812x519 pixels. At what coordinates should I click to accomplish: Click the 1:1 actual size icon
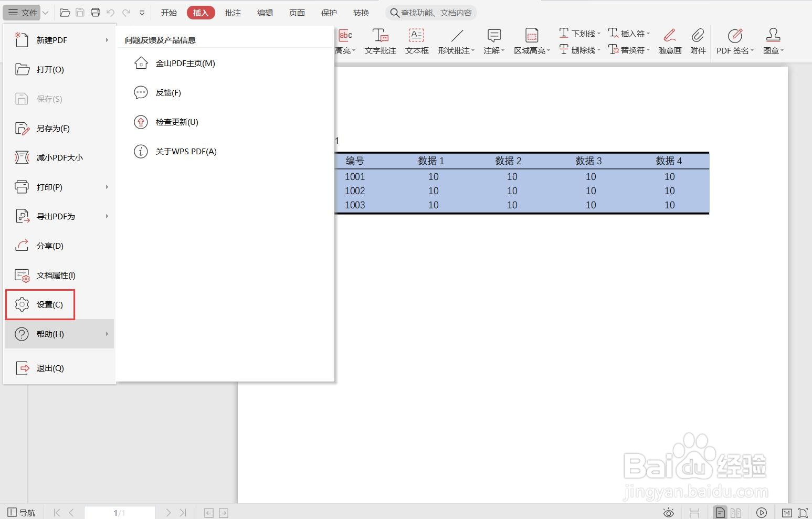[x=787, y=513]
